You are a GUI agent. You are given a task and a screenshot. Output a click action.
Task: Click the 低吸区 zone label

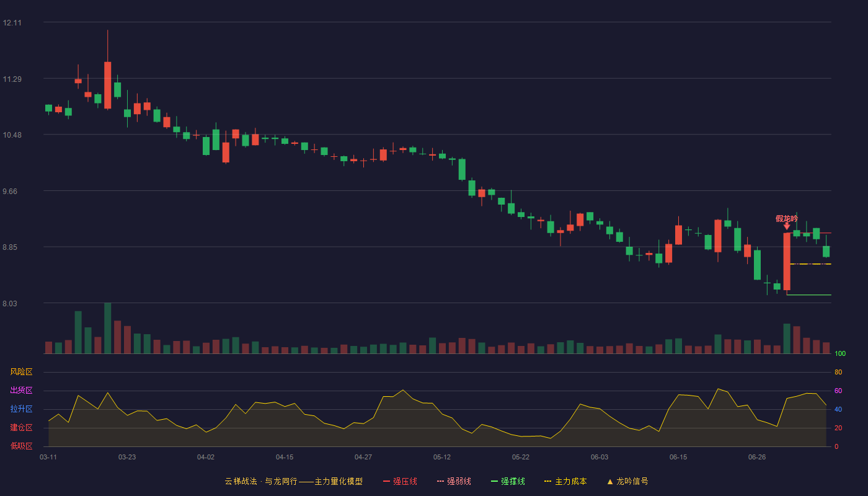[21, 446]
